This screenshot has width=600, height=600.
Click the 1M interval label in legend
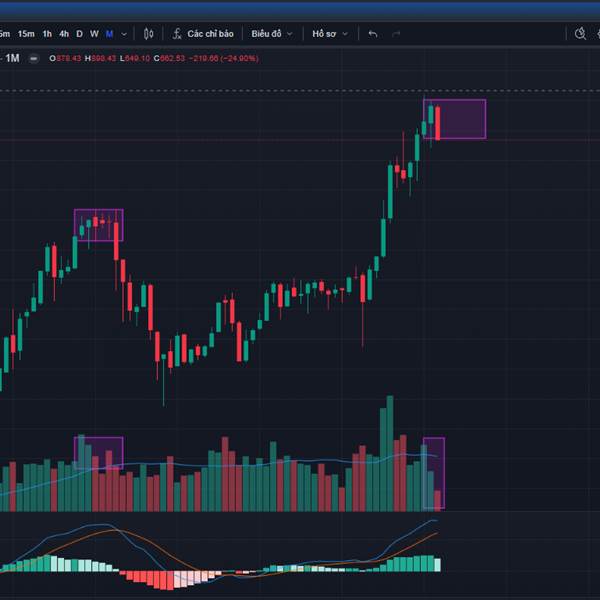12,58
